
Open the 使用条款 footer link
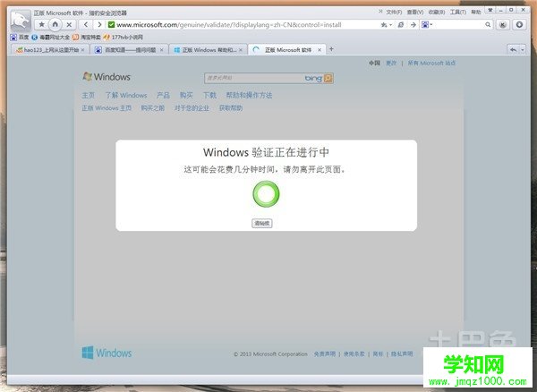pyautogui.click(x=354, y=354)
